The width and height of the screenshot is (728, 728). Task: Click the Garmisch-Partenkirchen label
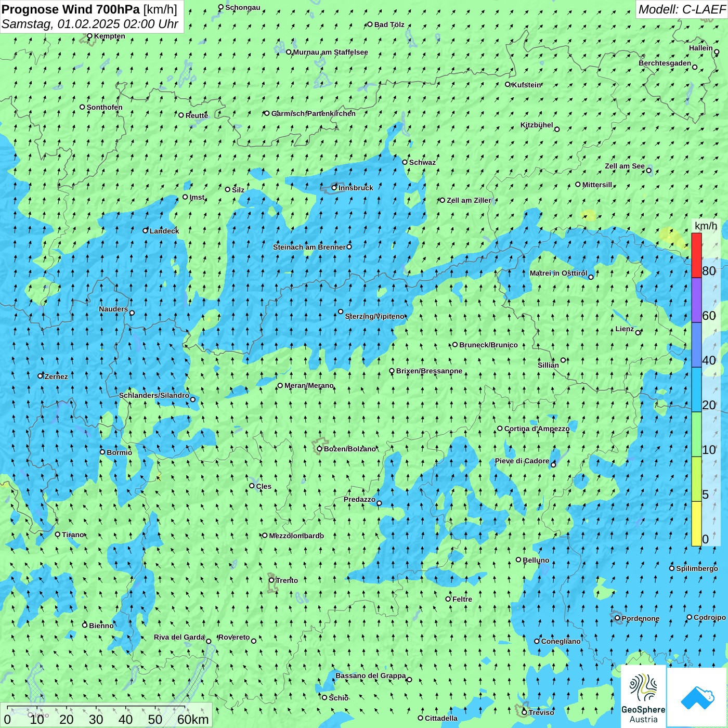[x=314, y=113]
